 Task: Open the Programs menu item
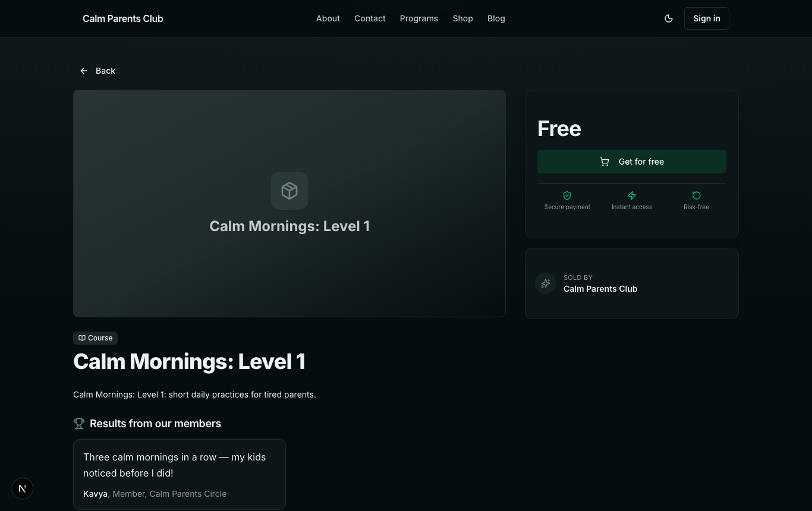419,18
